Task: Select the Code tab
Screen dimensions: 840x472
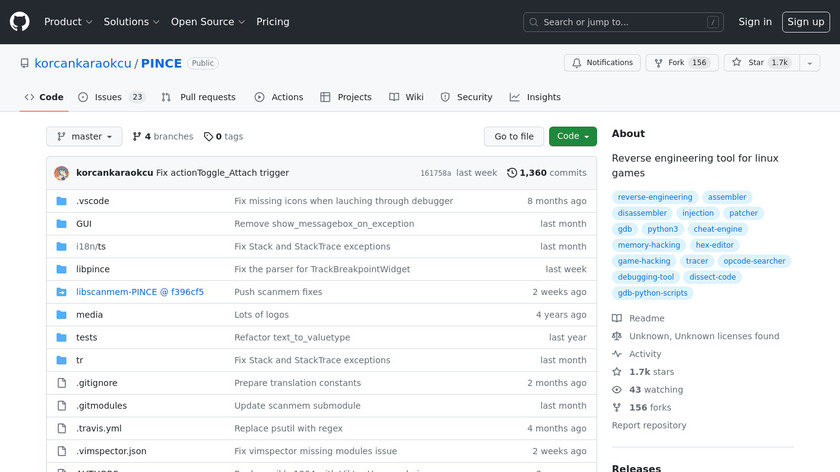Action: tap(44, 97)
